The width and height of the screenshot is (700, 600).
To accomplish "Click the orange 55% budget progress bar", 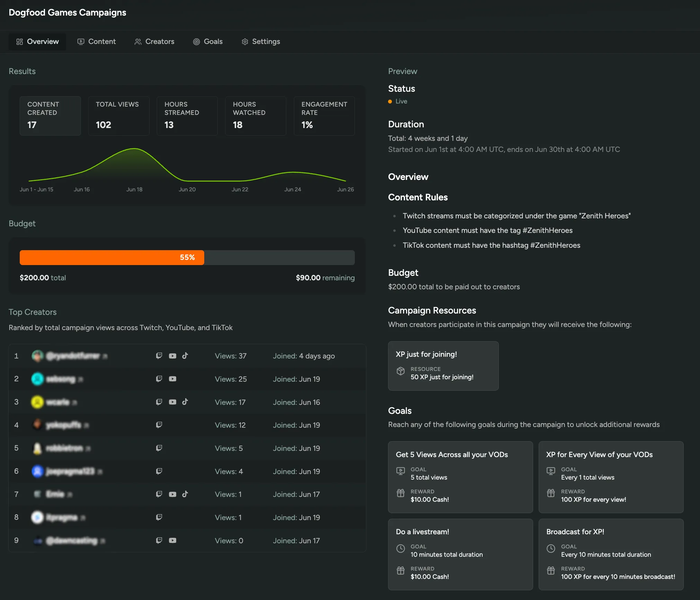I will (112, 257).
